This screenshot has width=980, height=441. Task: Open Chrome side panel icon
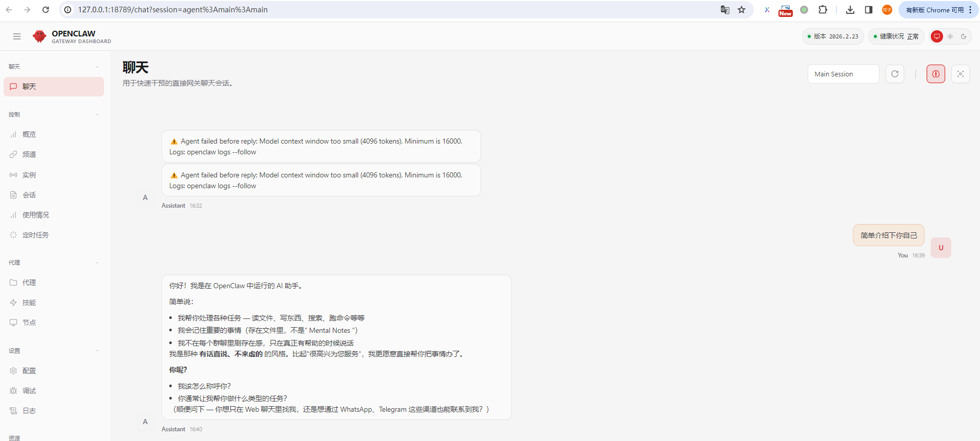[x=869, y=10]
